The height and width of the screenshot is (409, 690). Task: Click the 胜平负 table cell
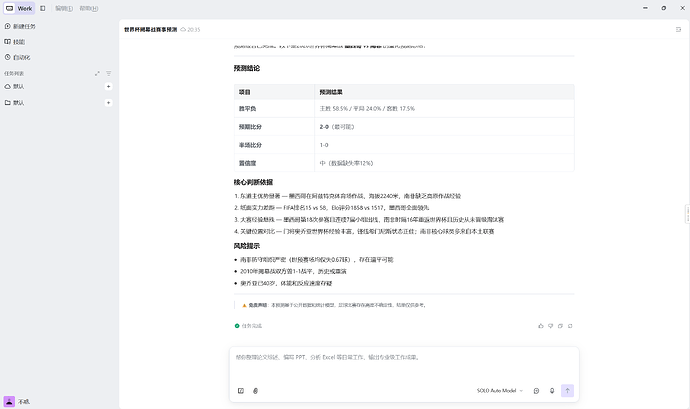point(274,108)
